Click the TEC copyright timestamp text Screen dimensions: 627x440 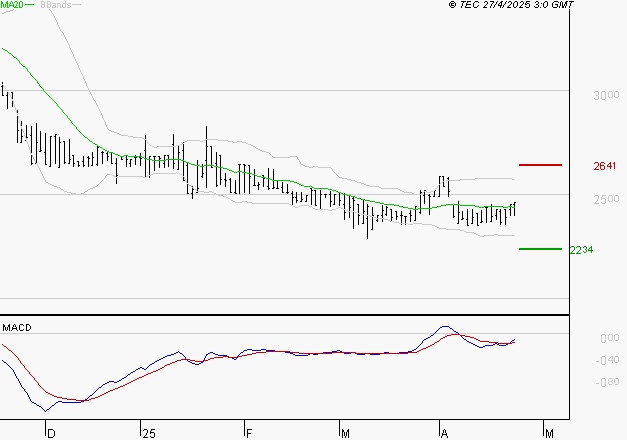pyautogui.click(x=511, y=6)
